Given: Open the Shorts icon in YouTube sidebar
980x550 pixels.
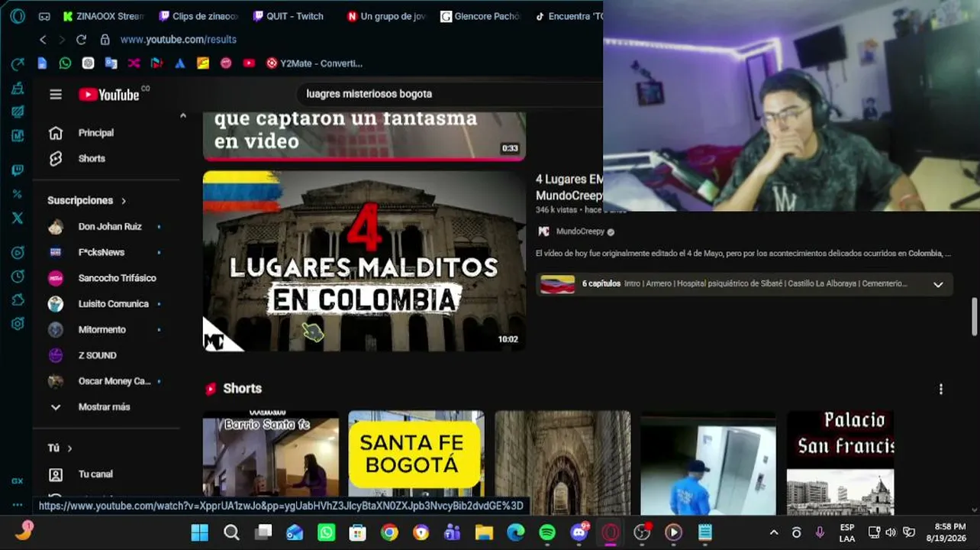Looking at the screenshot, I should click(x=56, y=159).
